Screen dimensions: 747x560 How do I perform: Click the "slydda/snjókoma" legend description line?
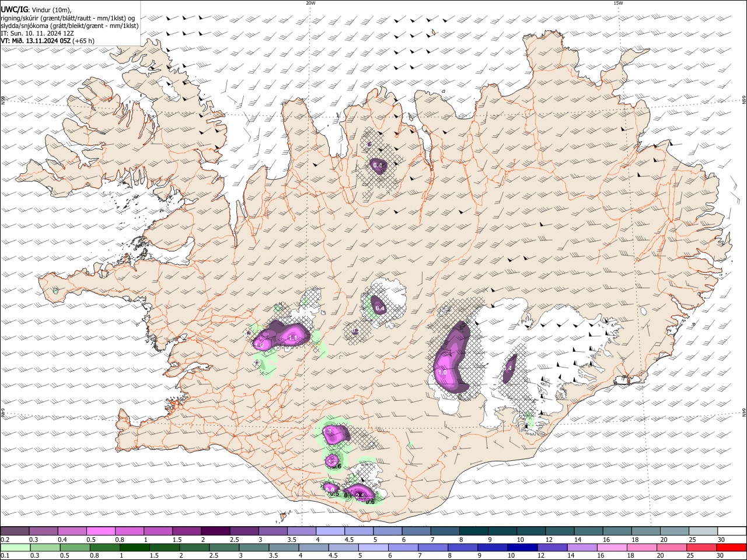70,26
